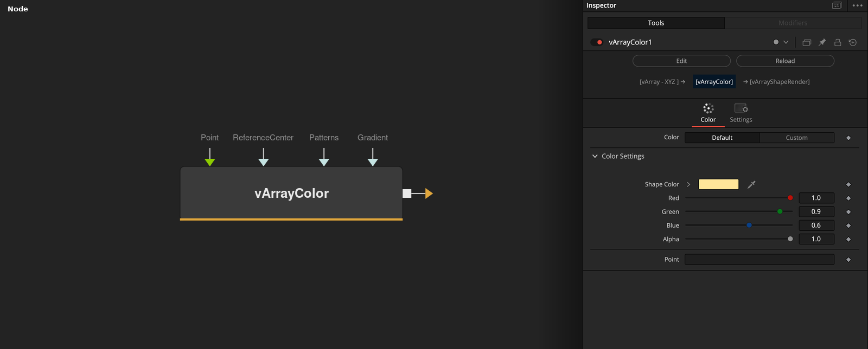Click the Red slider handle
868x349 pixels.
coord(790,198)
